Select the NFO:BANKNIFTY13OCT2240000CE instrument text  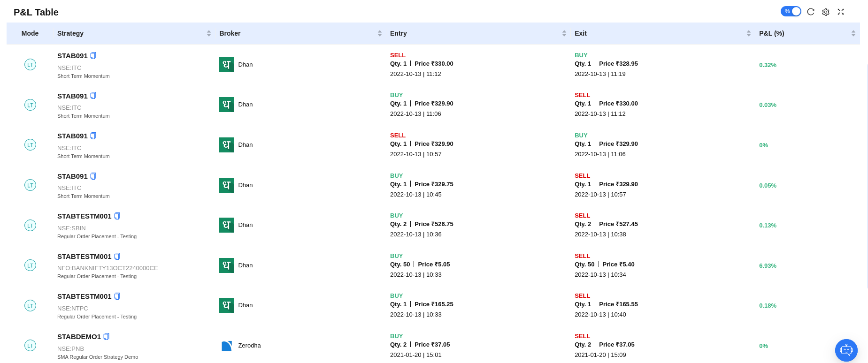point(108,268)
